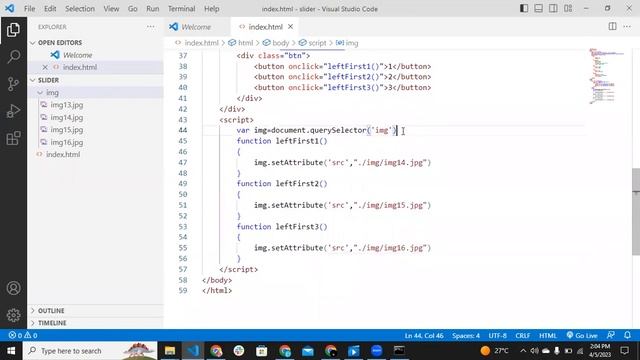Open the File menu
This screenshot has width=640, height=360.
29,9
